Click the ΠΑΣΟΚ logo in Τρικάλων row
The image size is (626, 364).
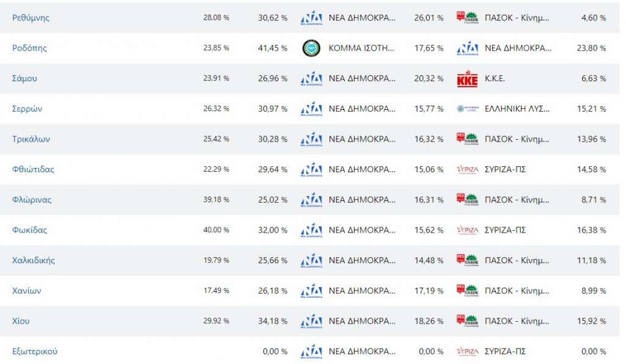tap(468, 139)
